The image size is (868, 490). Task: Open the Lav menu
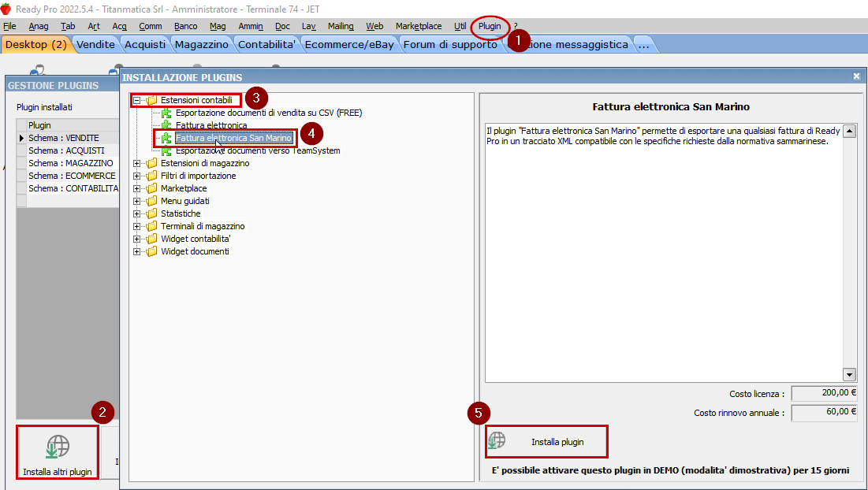coord(309,26)
